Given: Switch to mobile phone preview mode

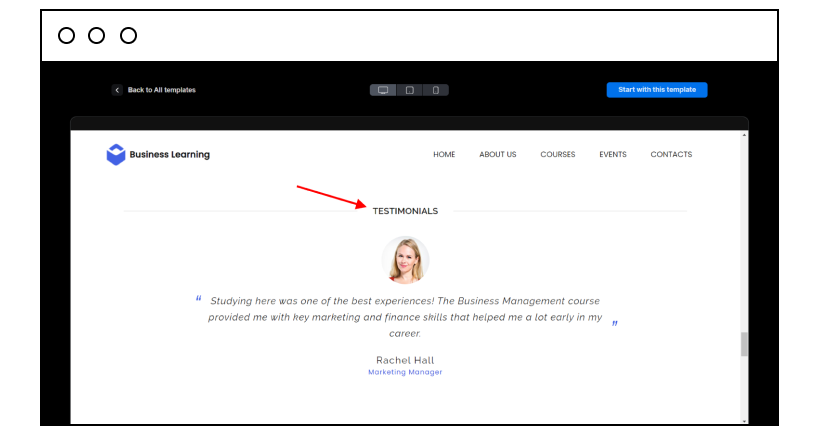Looking at the screenshot, I should (436, 90).
